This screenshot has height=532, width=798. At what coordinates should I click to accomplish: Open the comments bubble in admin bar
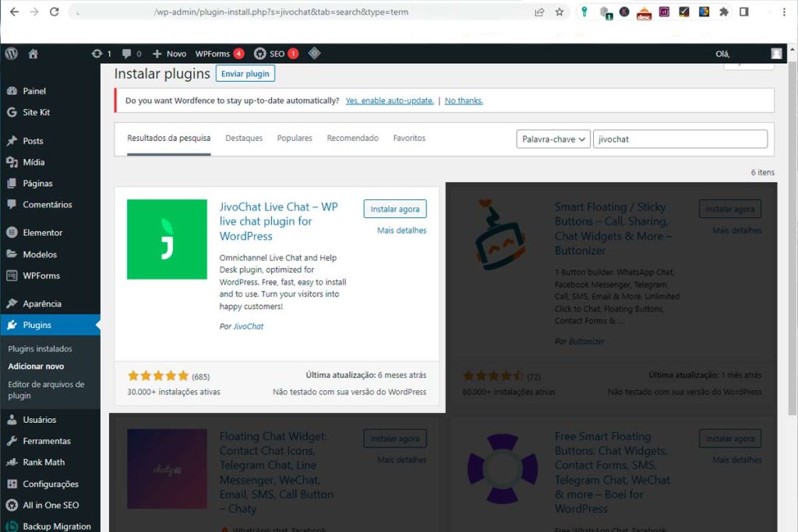point(127,54)
